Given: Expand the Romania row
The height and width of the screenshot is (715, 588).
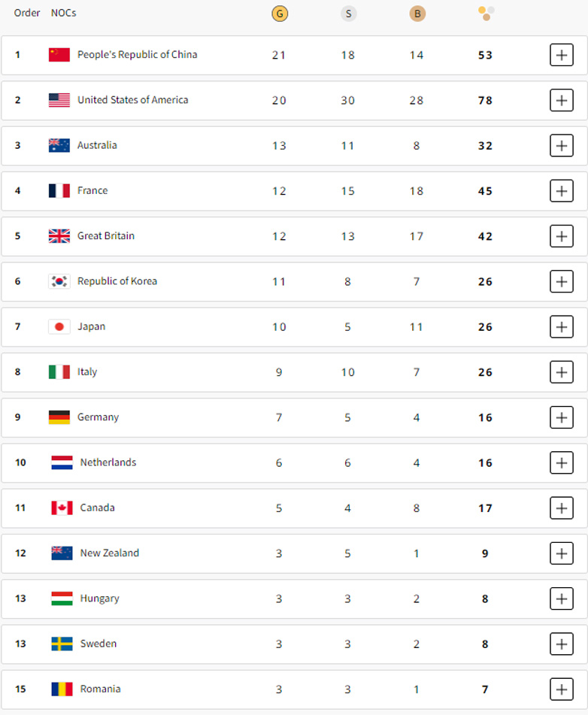Looking at the screenshot, I should (561, 689).
